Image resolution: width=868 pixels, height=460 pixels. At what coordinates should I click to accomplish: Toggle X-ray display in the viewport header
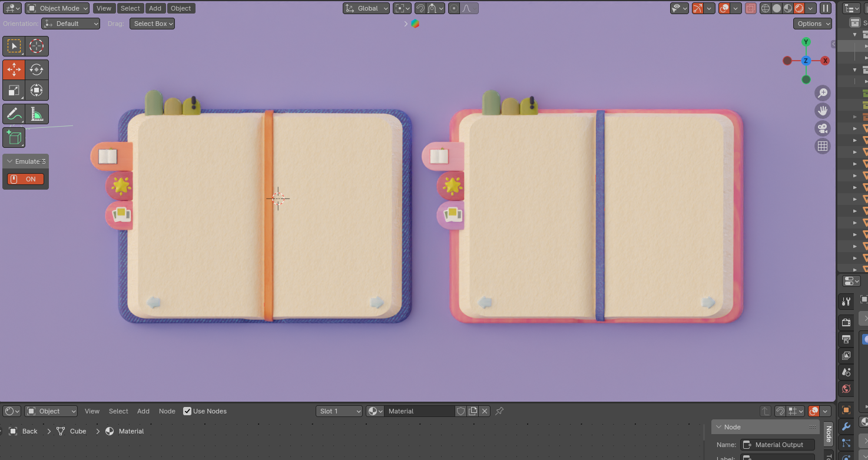[750, 8]
